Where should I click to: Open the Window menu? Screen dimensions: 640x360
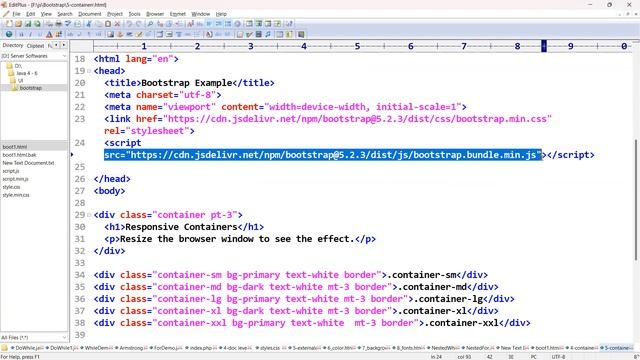(200, 14)
